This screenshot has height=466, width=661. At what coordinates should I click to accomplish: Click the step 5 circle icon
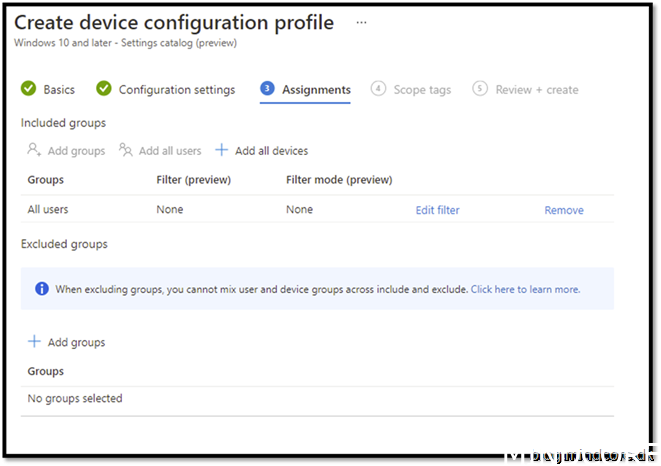pyautogui.click(x=480, y=89)
